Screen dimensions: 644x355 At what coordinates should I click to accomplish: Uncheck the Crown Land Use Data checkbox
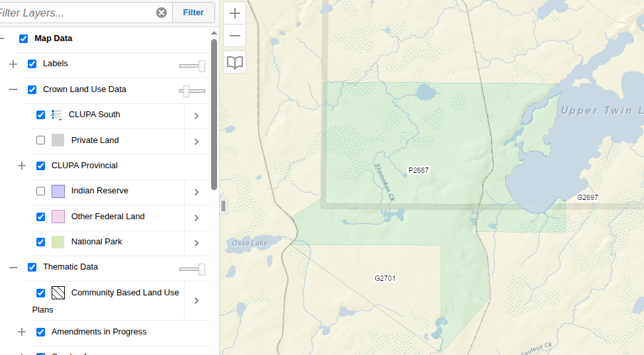pos(32,89)
